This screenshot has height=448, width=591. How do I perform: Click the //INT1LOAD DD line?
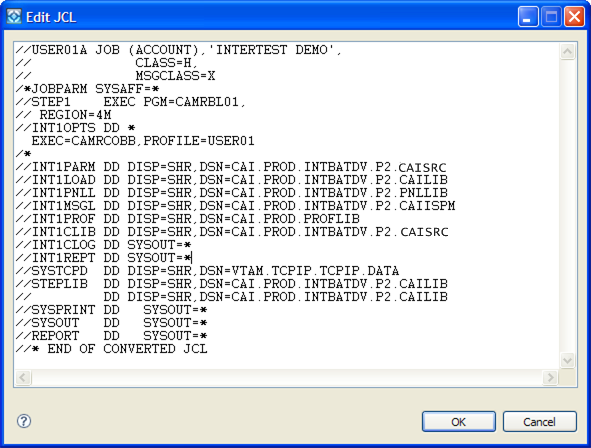[231, 180]
